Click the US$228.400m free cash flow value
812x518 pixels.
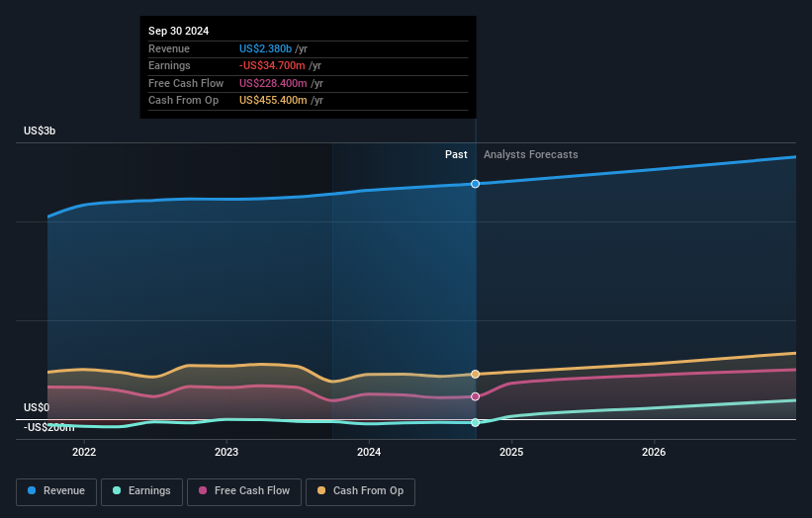coord(273,83)
